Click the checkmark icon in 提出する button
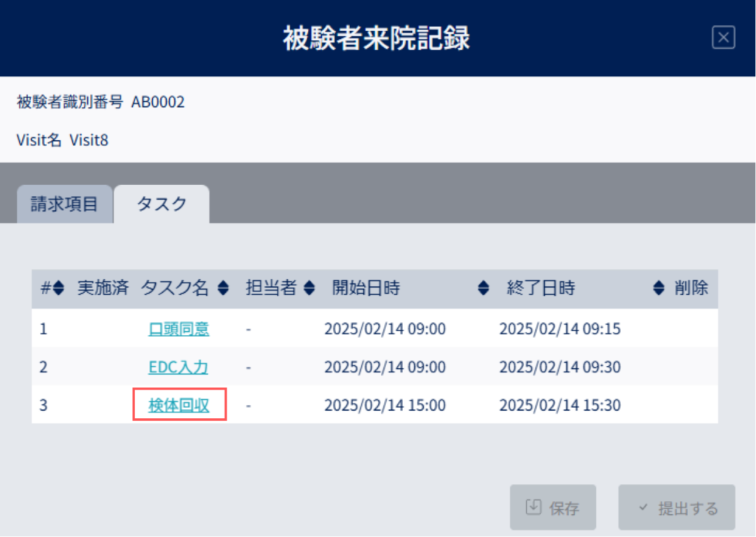Viewport: 756px width, 537px height. pyautogui.click(x=643, y=507)
